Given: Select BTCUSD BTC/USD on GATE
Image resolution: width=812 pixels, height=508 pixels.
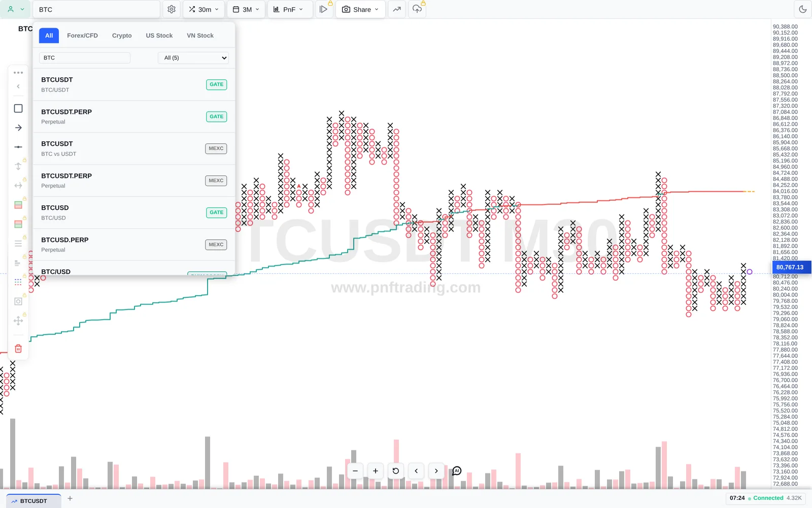Looking at the screenshot, I should click(134, 212).
